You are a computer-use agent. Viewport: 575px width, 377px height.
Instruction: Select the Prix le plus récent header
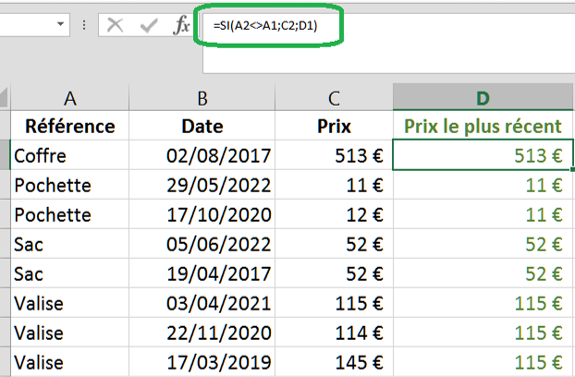point(483,126)
